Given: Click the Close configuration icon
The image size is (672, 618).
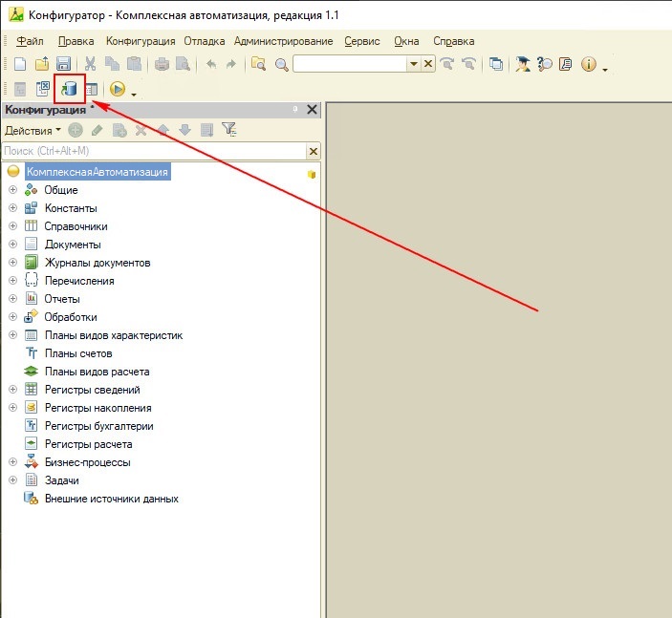Looking at the screenshot, I should (x=43, y=89).
